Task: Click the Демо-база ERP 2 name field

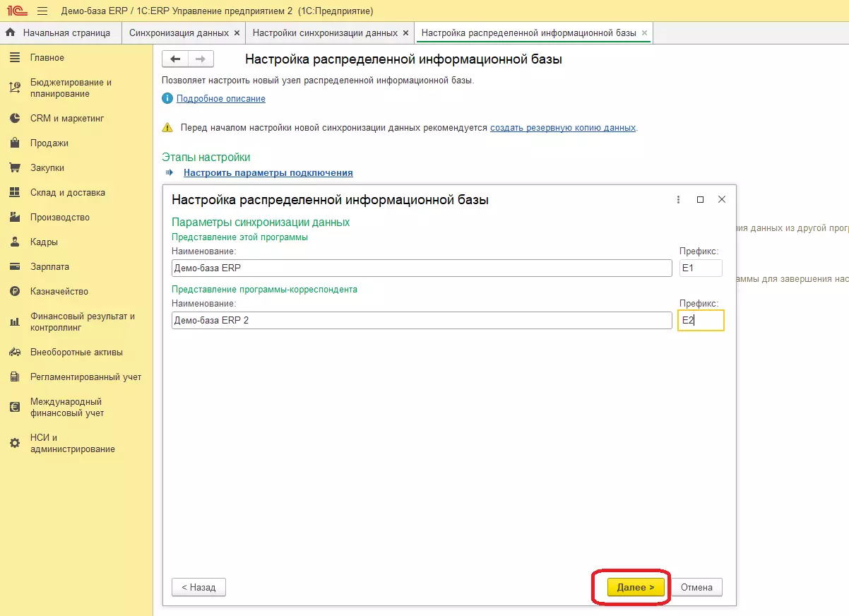Action: tap(421, 320)
